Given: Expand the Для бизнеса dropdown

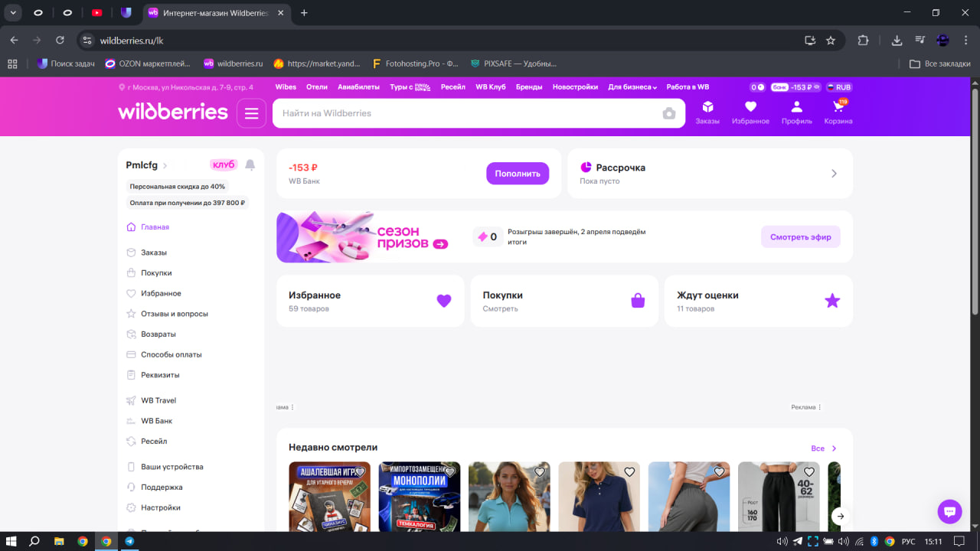Looking at the screenshot, I should pos(632,87).
